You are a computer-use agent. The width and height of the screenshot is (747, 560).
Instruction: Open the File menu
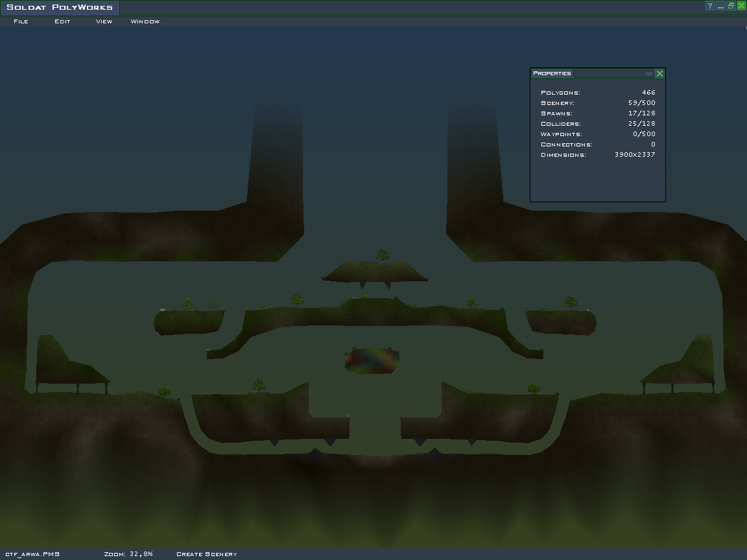pos(21,21)
